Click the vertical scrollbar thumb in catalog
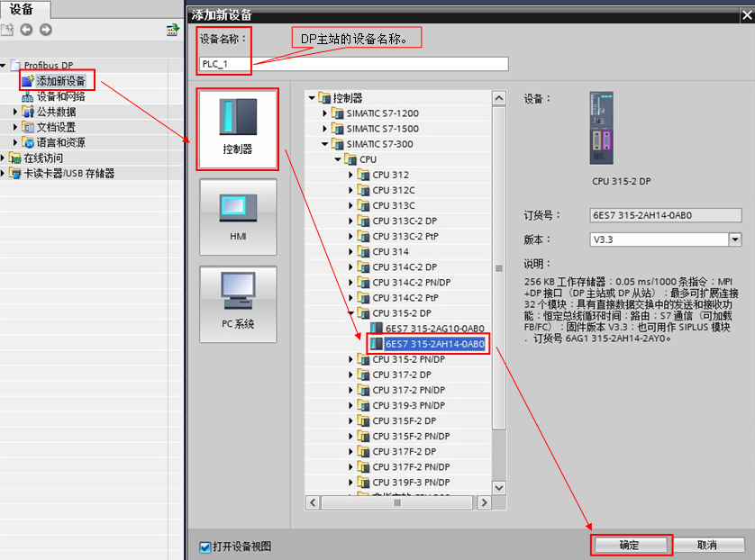This screenshot has width=755, height=560. coord(499,268)
